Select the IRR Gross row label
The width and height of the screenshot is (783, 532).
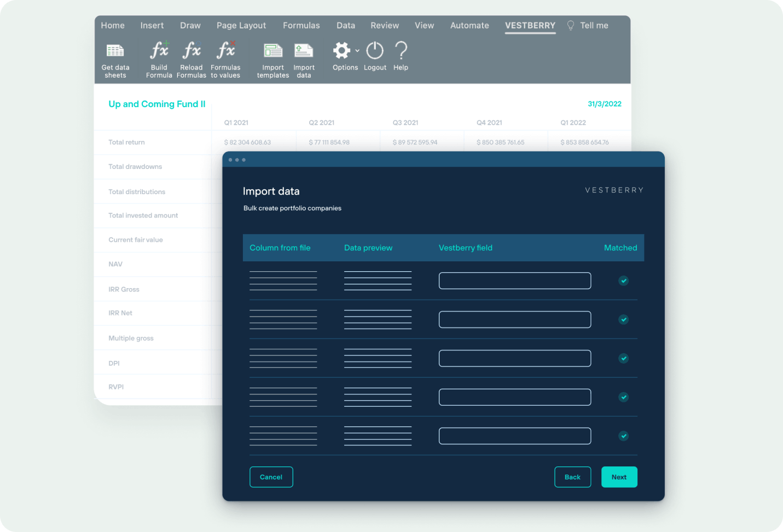(124, 289)
